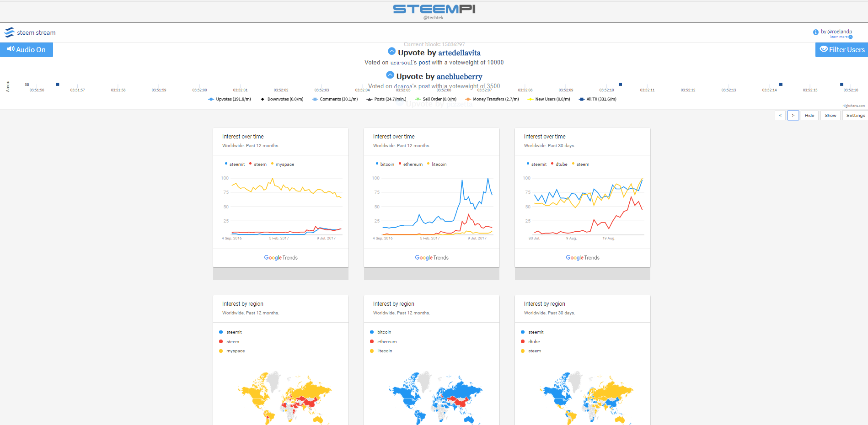Click the SteemPi logo at top
Screen dimensions: 868x425
click(x=434, y=9)
